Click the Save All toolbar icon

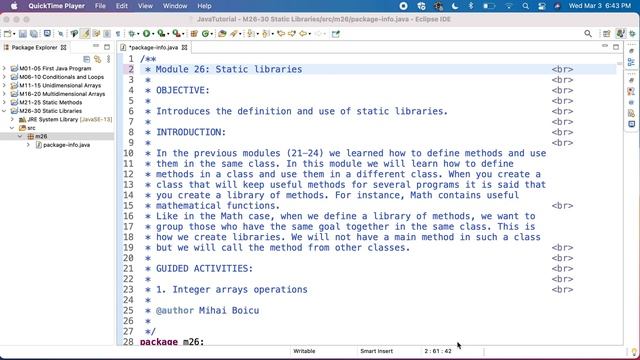(34, 34)
